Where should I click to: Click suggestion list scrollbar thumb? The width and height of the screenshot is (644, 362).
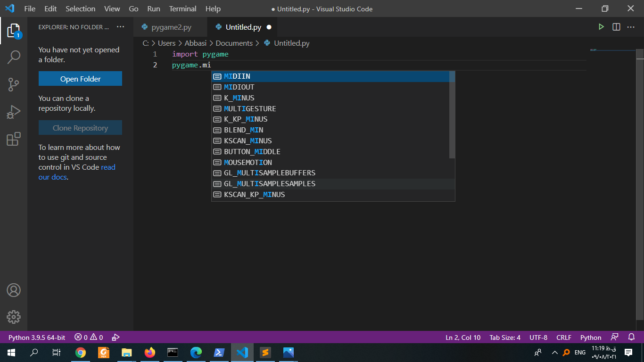(452, 115)
